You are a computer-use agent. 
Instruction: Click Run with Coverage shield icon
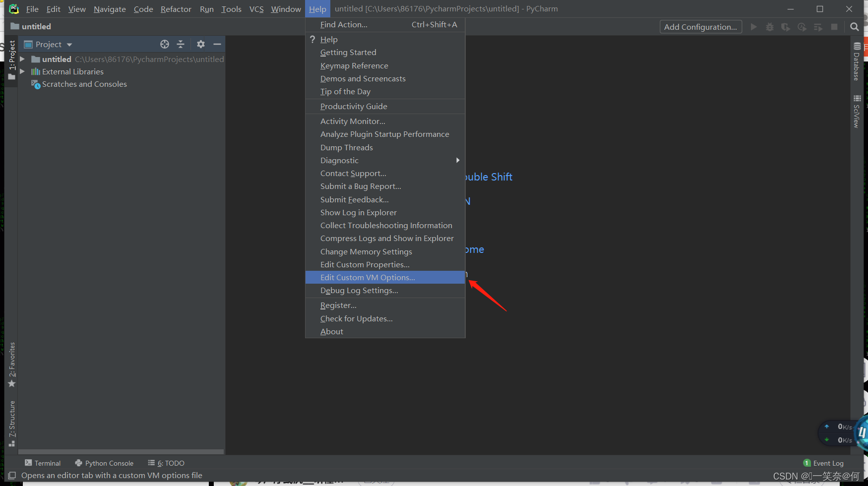point(786,27)
